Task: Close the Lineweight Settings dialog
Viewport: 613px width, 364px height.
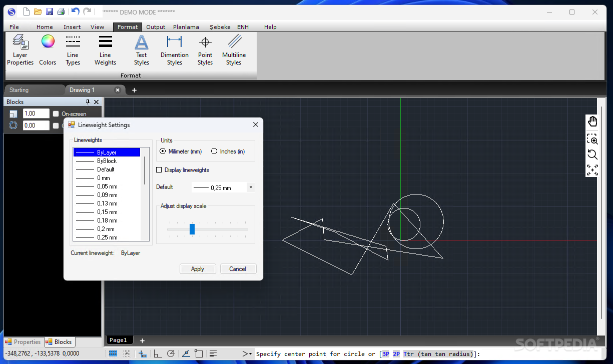Action: 256,124
